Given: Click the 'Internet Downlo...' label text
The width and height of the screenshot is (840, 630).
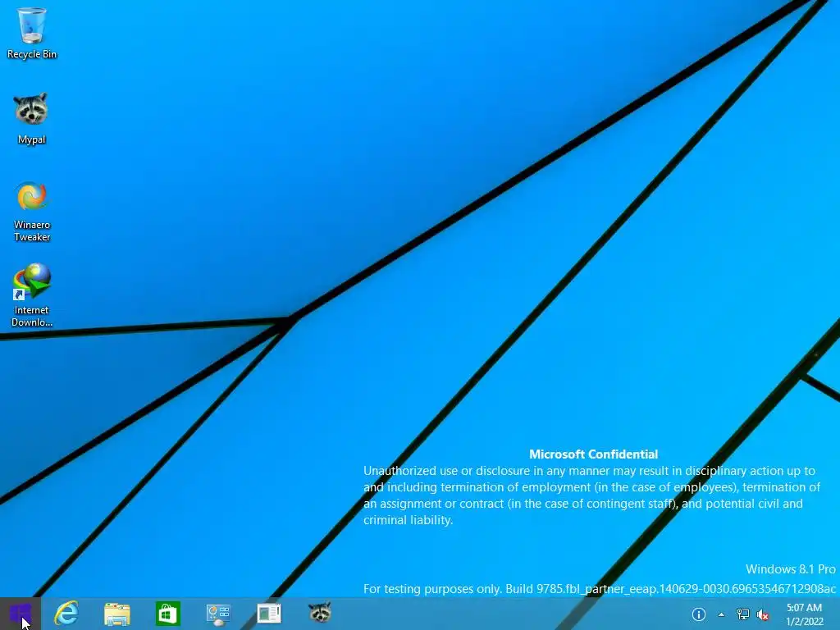Looking at the screenshot, I should pyautogui.click(x=32, y=316).
